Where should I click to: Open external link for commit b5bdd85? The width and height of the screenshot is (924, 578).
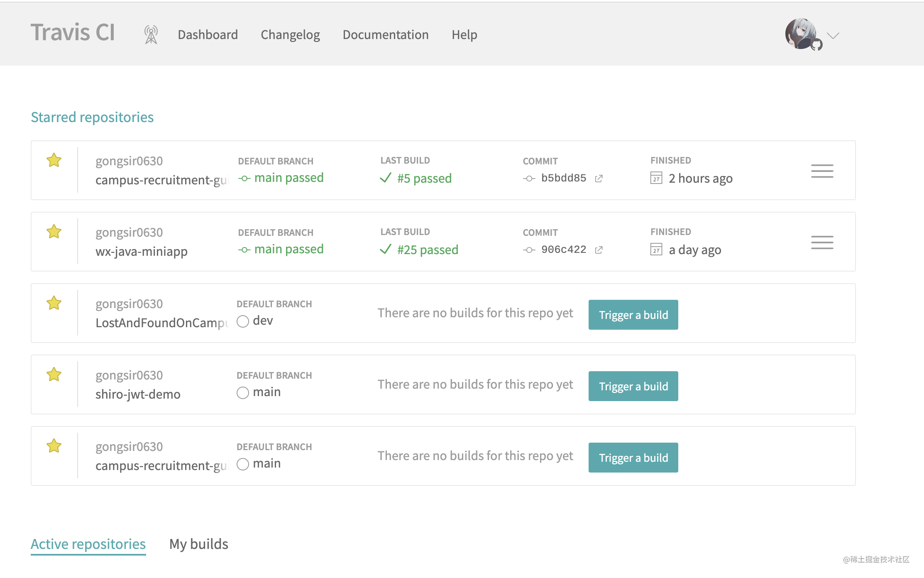coord(599,179)
